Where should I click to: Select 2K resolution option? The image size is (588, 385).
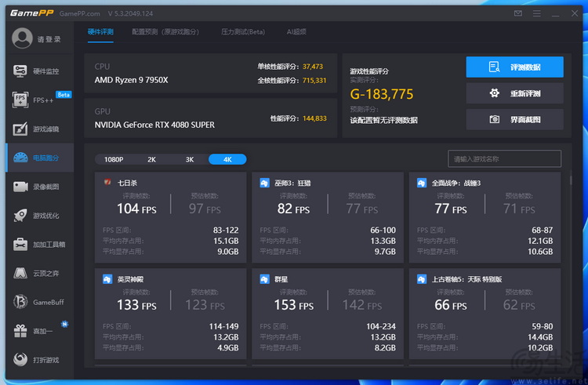[151, 159]
